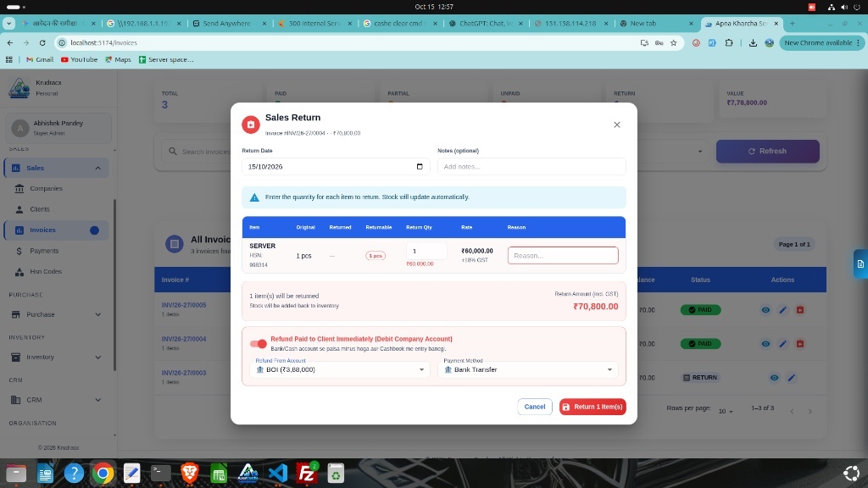Close the Sales Return dialog
The height and width of the screenshot is (488, 868).
tap(617, 125)
